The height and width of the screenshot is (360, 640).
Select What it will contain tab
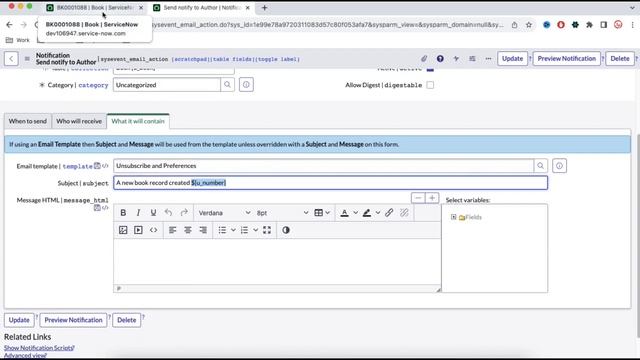(138, 121)
